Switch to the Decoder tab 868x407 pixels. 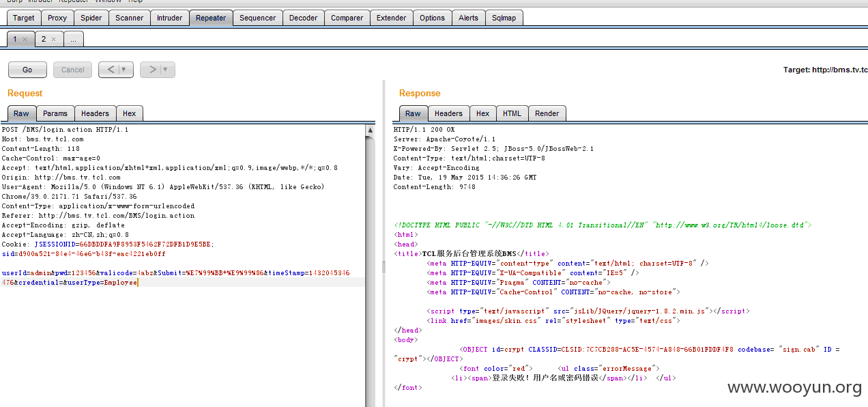tap(303, 18)
